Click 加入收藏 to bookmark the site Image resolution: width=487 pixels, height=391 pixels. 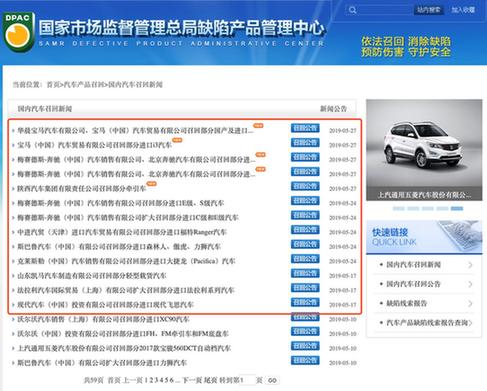coord(463,10)
